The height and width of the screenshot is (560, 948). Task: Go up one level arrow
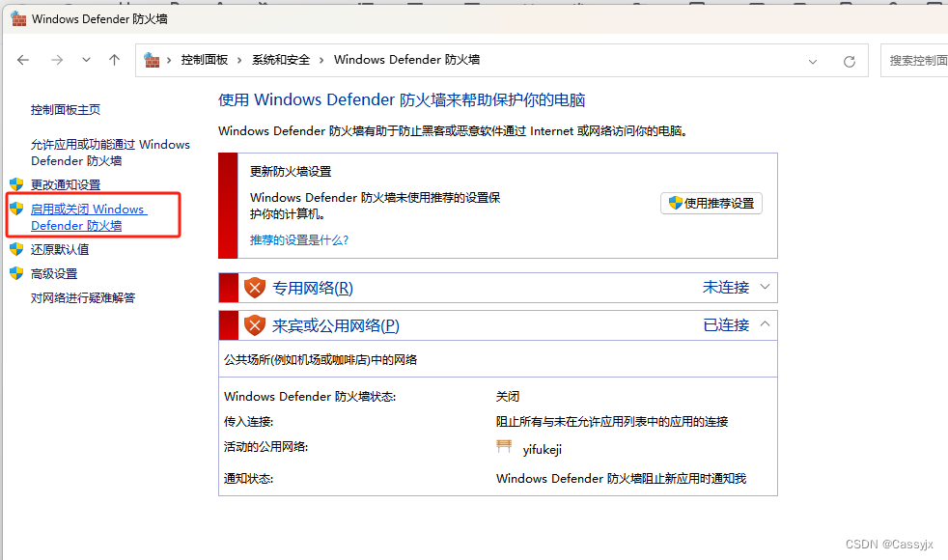click(114, 60)
